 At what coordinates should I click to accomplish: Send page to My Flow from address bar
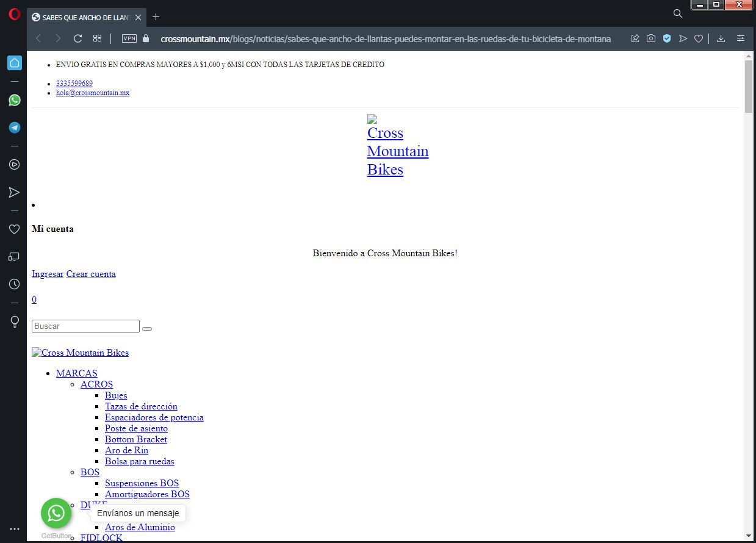683,38
